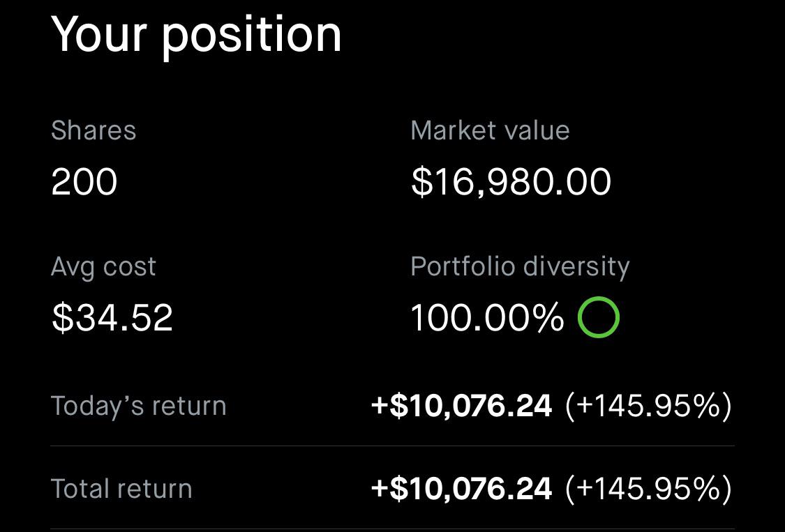
Task: Select the Avg cost label
Action: [103, 267]
